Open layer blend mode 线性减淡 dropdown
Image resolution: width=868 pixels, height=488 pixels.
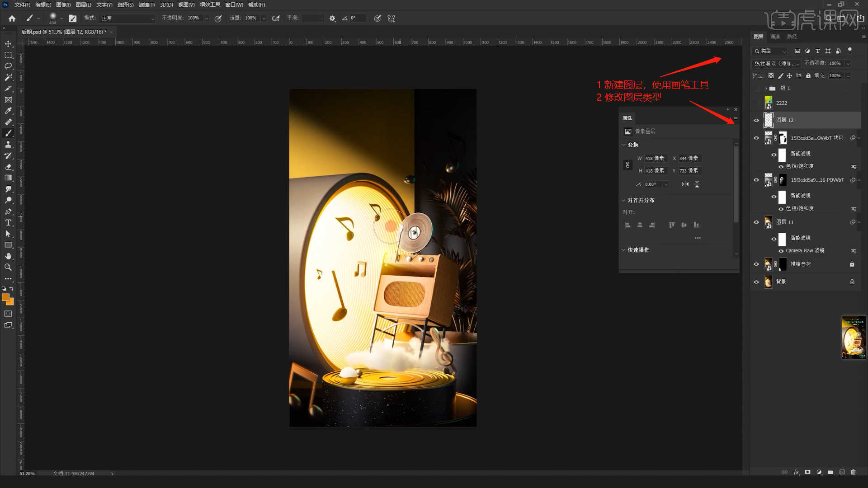click(x=776, y=64)
